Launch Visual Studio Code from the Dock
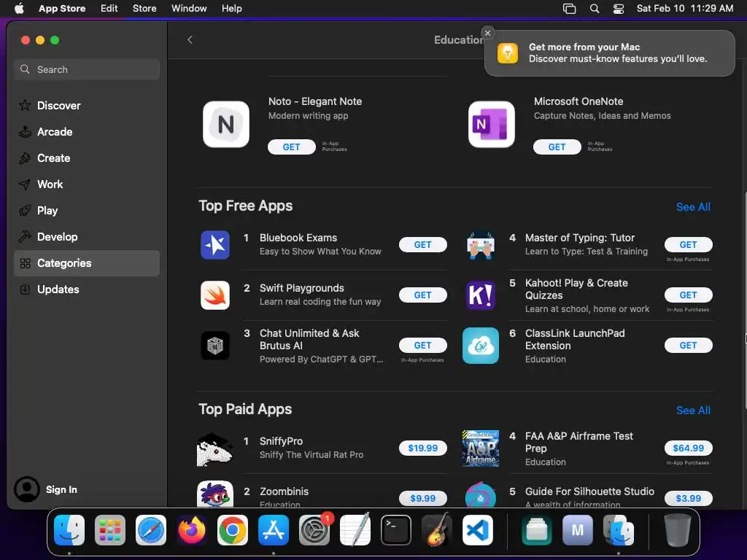Viewport: 747px width, 560px height. [478, 530]
